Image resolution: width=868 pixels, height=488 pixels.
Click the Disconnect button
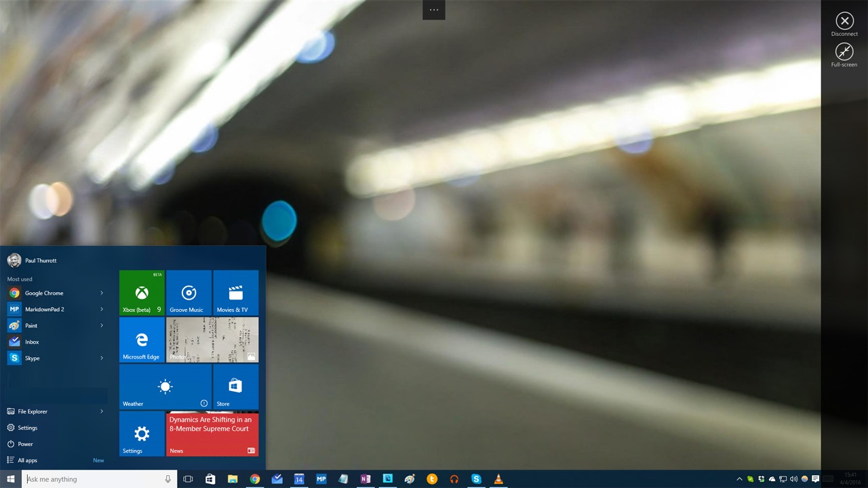(844, 22)
